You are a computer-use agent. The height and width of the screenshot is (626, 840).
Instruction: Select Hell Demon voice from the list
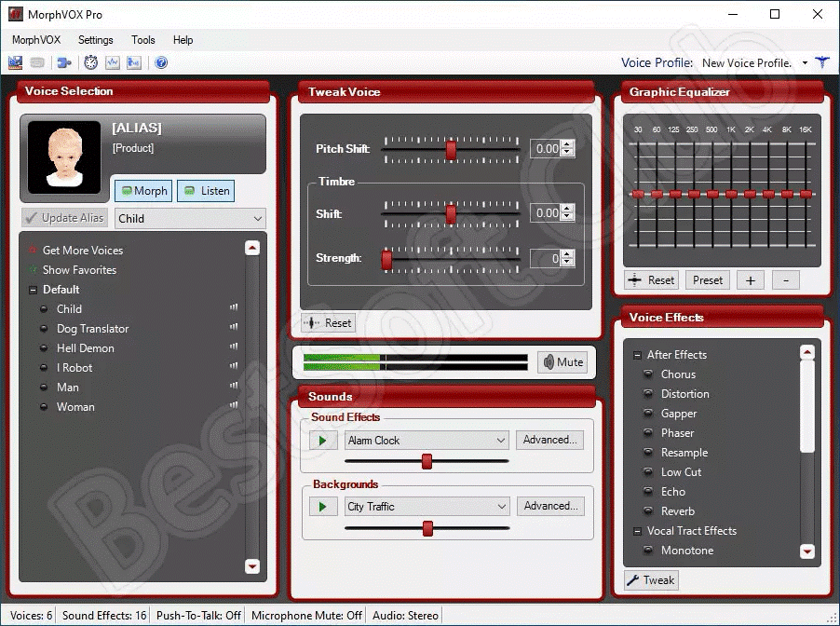pos(86,348)
